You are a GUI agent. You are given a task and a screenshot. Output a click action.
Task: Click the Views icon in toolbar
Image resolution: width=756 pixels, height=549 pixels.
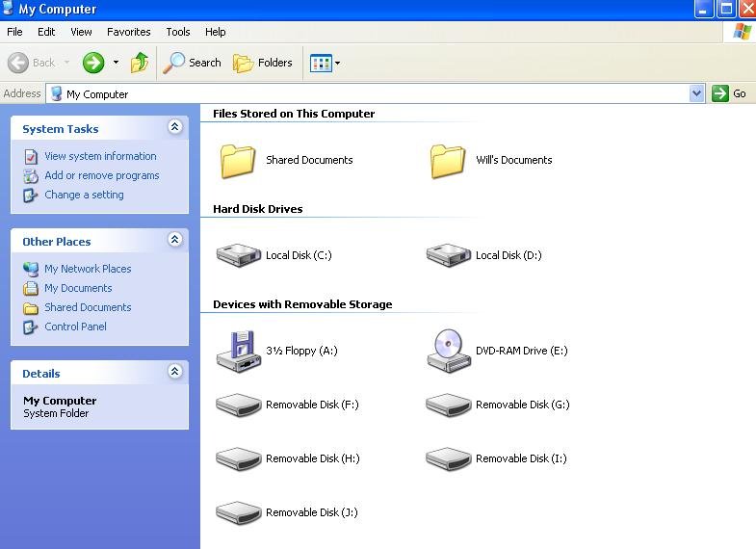[321, 64]
